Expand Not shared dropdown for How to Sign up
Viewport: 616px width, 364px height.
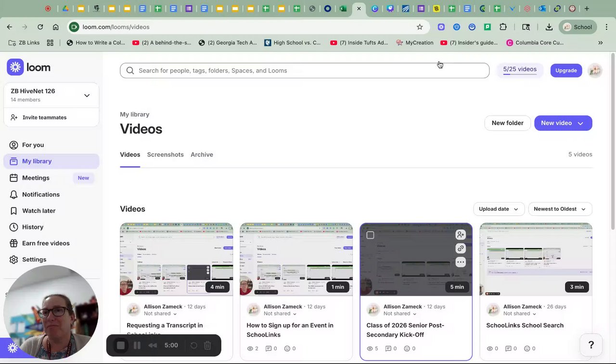pos(280,314)
